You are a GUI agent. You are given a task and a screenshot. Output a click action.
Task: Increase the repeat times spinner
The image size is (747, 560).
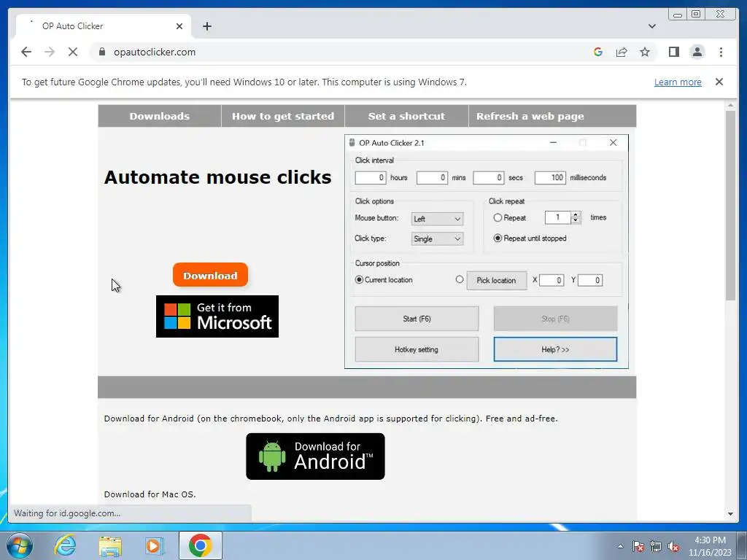tap(576, 214)
